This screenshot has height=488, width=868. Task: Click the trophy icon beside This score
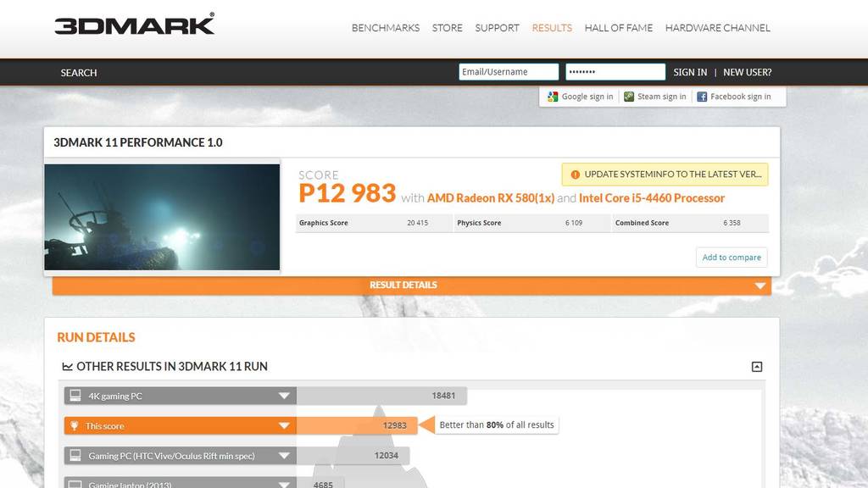pyautogui.click(x=75, y=425)
